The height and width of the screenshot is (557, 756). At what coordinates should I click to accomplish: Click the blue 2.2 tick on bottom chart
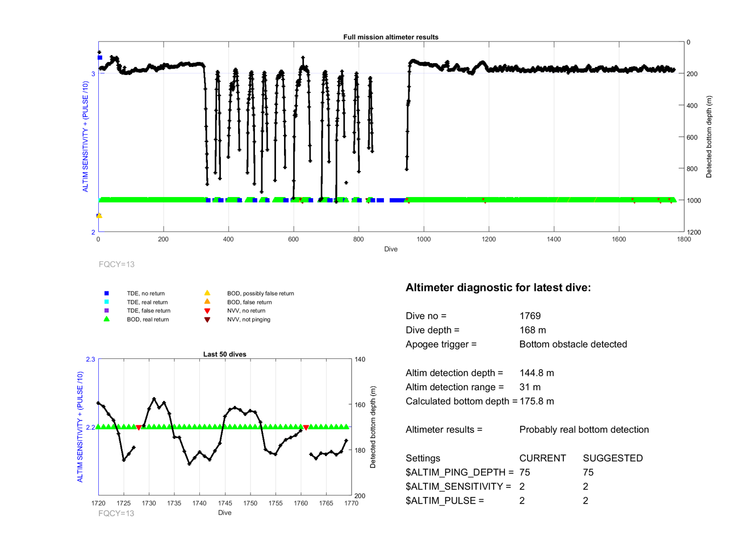coord(90,427)
